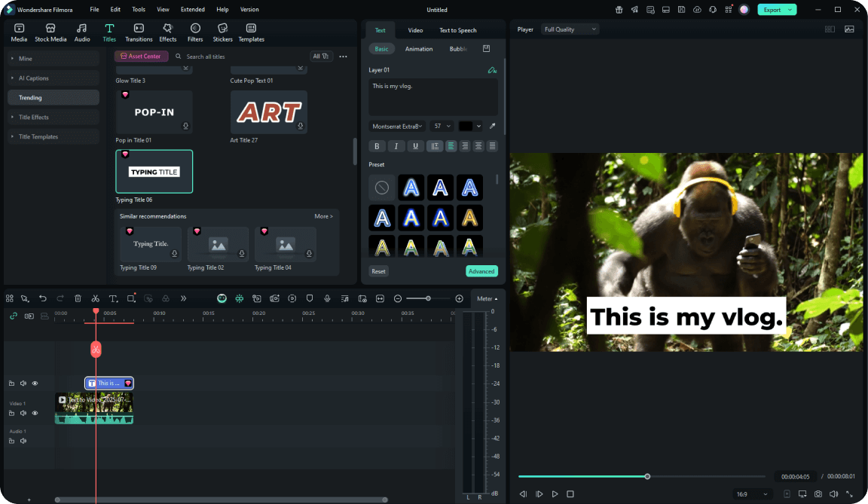Open the Full Quality playback dropdown
Screen dimensions: 868x504
570,29
